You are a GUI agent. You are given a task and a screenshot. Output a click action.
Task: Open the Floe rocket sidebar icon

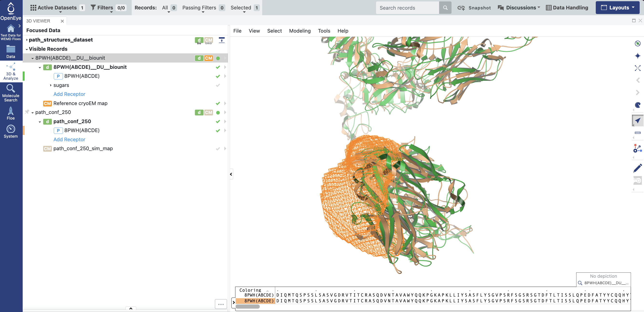pos(11,113)
